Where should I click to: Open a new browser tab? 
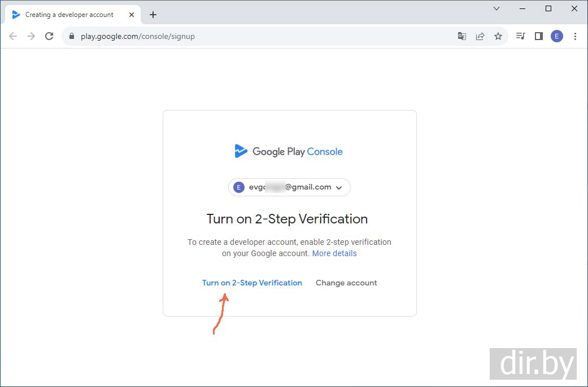tap(153, 15)
